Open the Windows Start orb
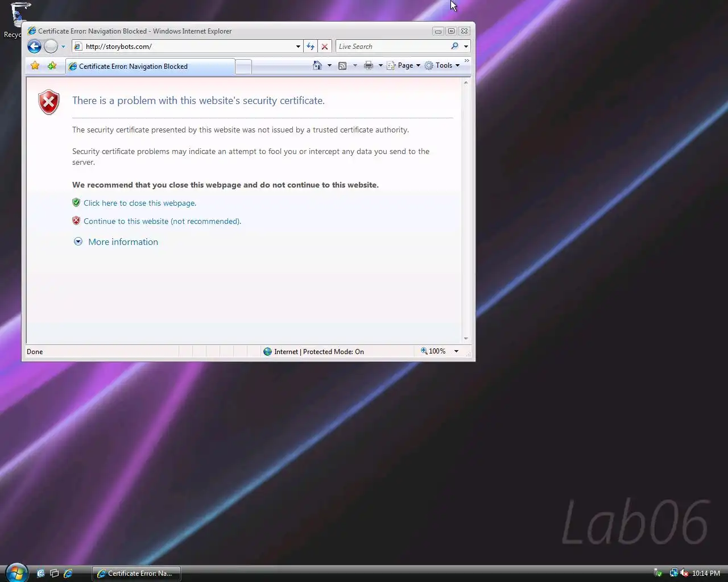728x582 pixels. point(17,572)
